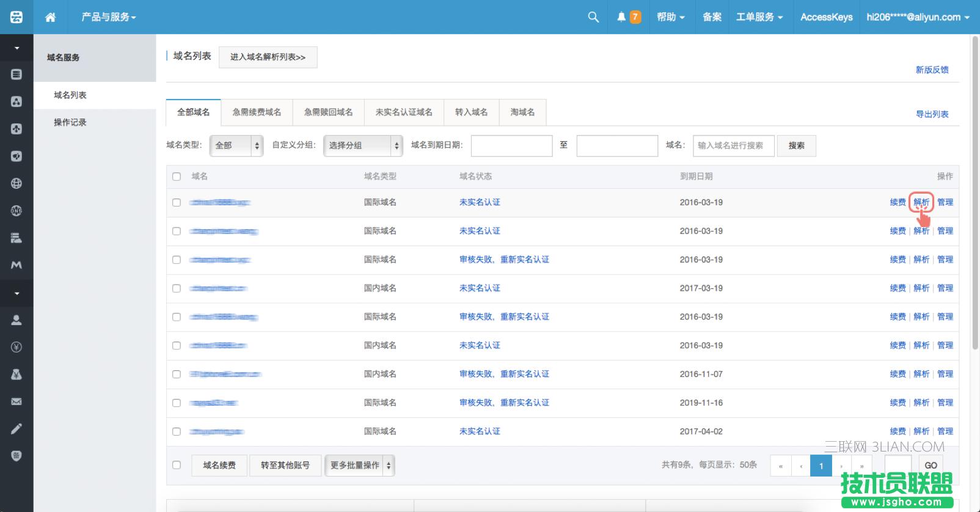Viewport: 980px width, 512px height.
Task: Click the user account sidebar icon
Action: pos(16,320)
